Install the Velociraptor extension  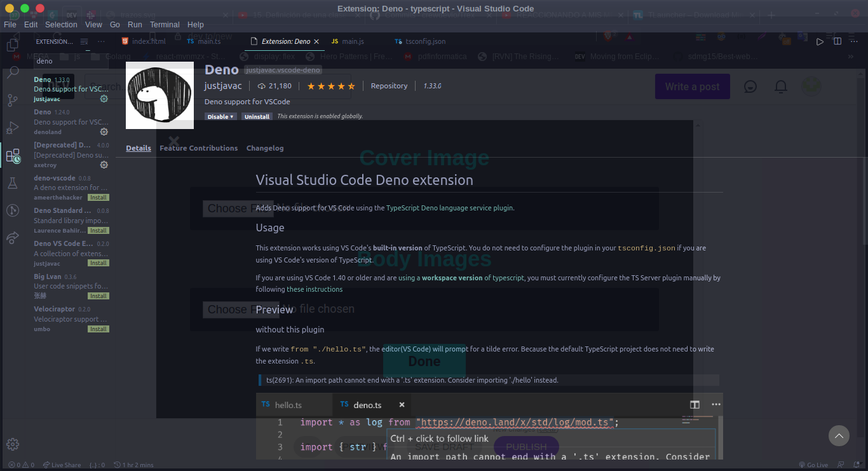coord(98,329)
